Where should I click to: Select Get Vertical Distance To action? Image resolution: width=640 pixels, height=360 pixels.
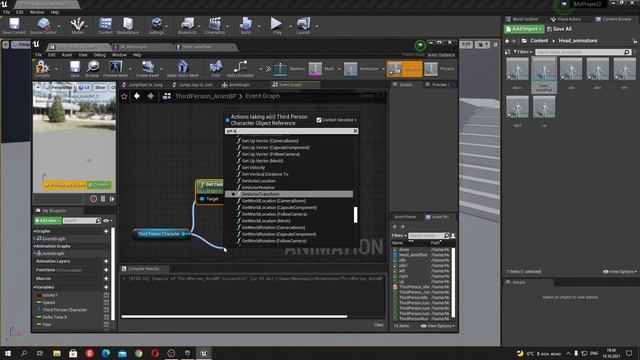click(x=264, y=174)
